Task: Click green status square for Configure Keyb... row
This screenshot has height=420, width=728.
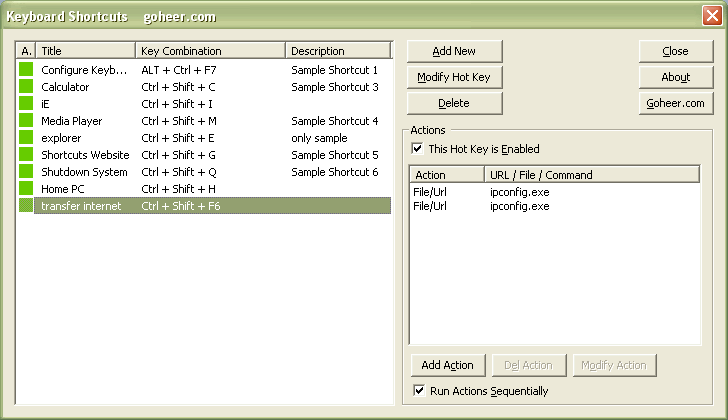Action: point(26,70)
